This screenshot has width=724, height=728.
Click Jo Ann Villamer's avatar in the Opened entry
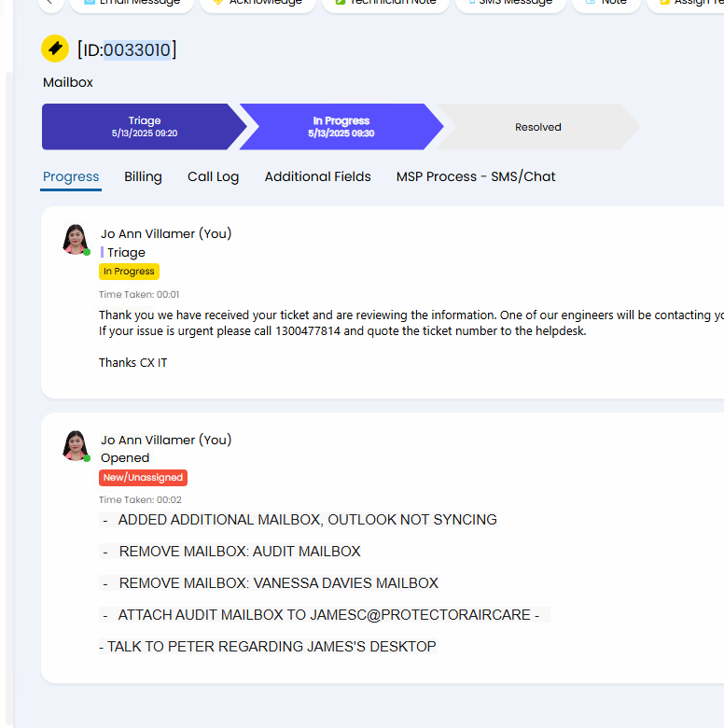(x=76, y=446)
